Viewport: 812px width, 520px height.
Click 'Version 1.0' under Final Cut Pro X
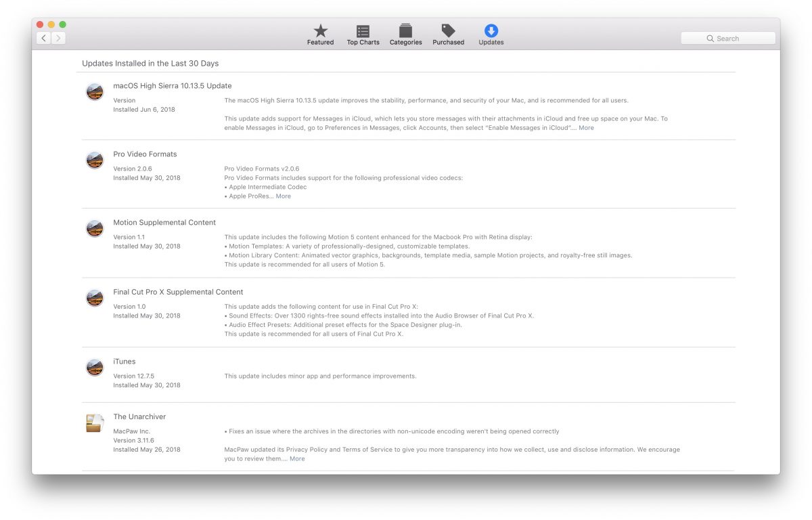pyautogui.click(x=129, y=307)
